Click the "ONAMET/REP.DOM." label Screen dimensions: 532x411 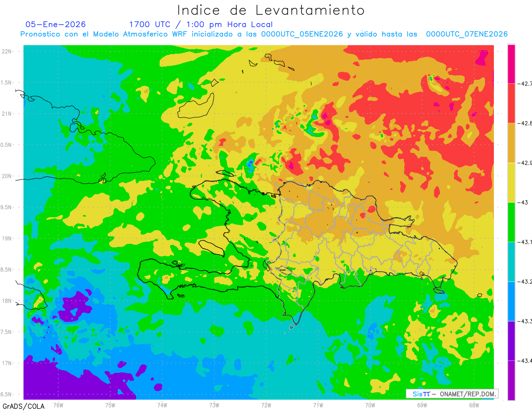(x=468, y=394)
